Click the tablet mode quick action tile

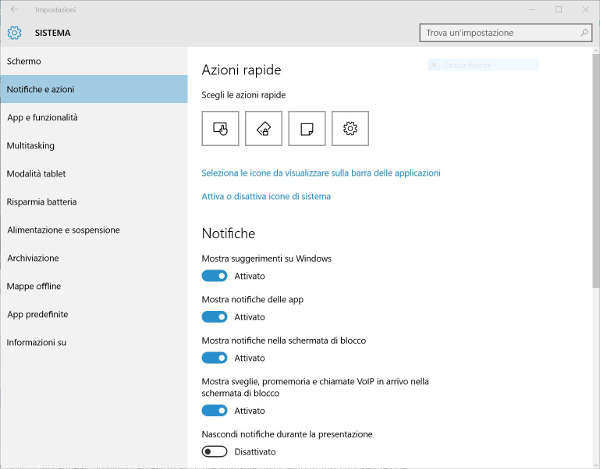[220, 128]
